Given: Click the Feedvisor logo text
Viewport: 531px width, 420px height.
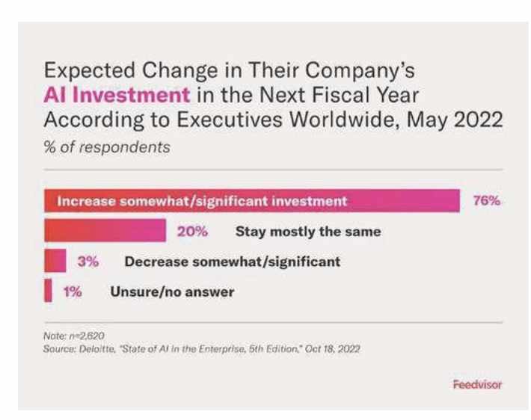Looking at the screenshot, I should 477,384.
